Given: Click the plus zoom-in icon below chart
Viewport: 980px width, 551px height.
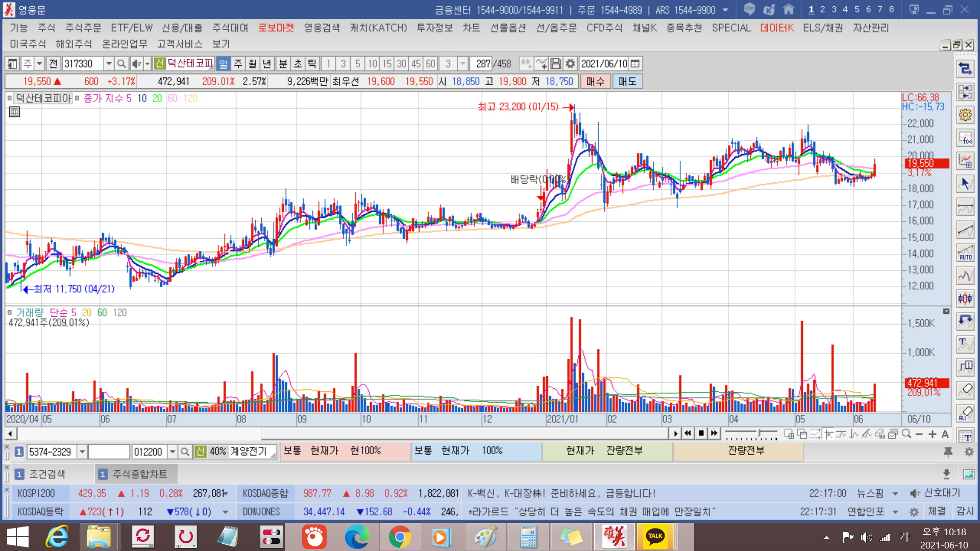Looking at the screenshot, I should pyautogui.click(x=932, y=434).
